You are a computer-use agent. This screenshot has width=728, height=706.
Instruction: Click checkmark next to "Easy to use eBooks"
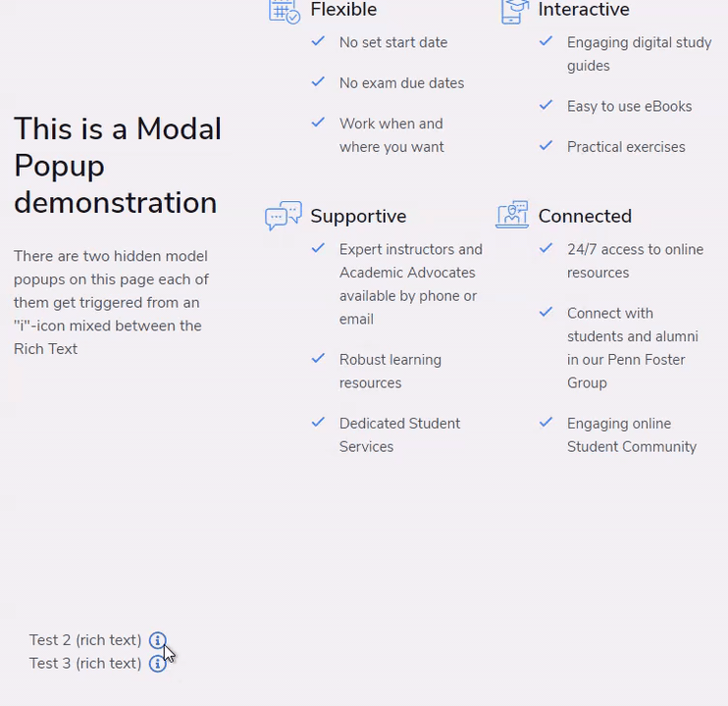click(x=546, y=106)
